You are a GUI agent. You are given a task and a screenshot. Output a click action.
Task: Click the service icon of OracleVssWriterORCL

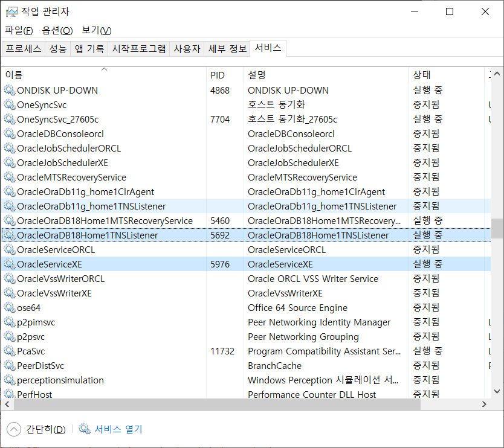[10, 278]
